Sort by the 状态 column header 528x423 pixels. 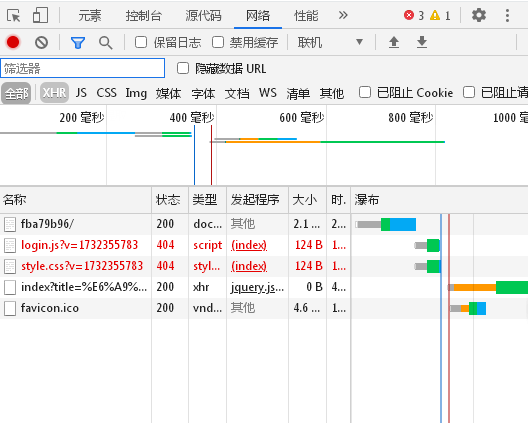170,200
